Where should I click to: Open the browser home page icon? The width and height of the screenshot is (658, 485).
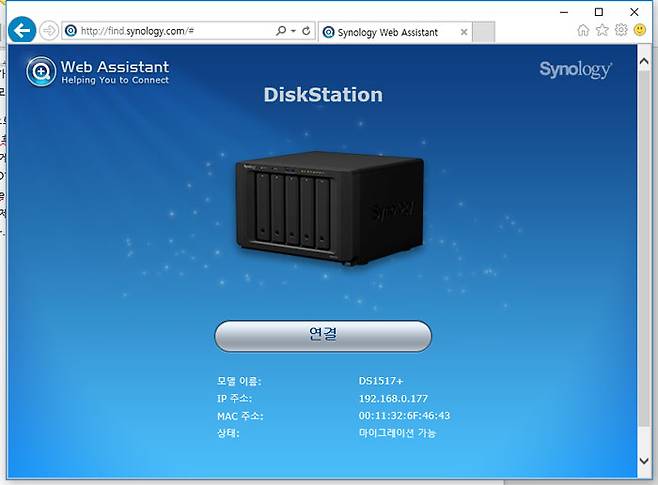[x=583, y=30]
